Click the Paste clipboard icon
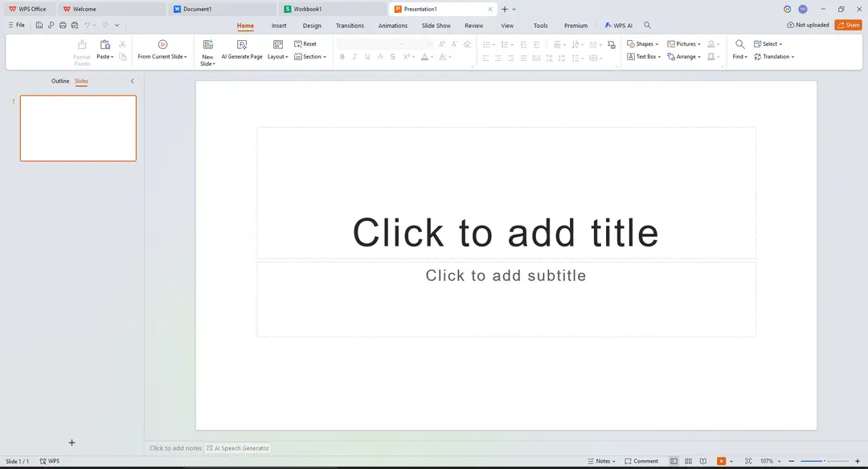The height and width of the screenshot is (469, 868). point(104,45)
